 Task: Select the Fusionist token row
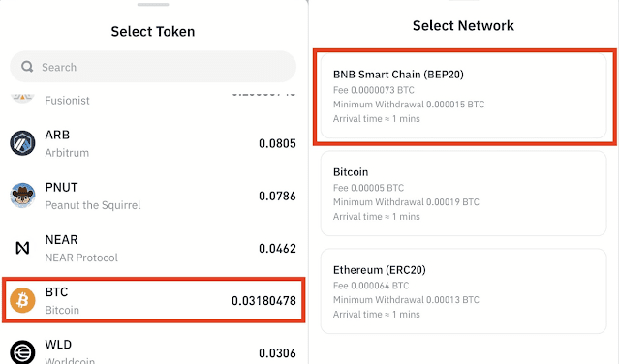pyautogui.click(x=153, y=99)
